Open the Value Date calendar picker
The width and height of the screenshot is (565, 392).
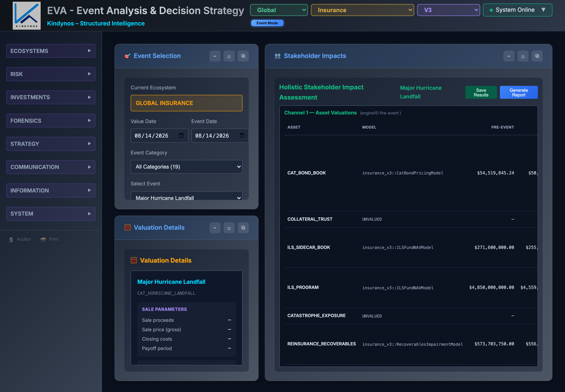pos(181,136)
